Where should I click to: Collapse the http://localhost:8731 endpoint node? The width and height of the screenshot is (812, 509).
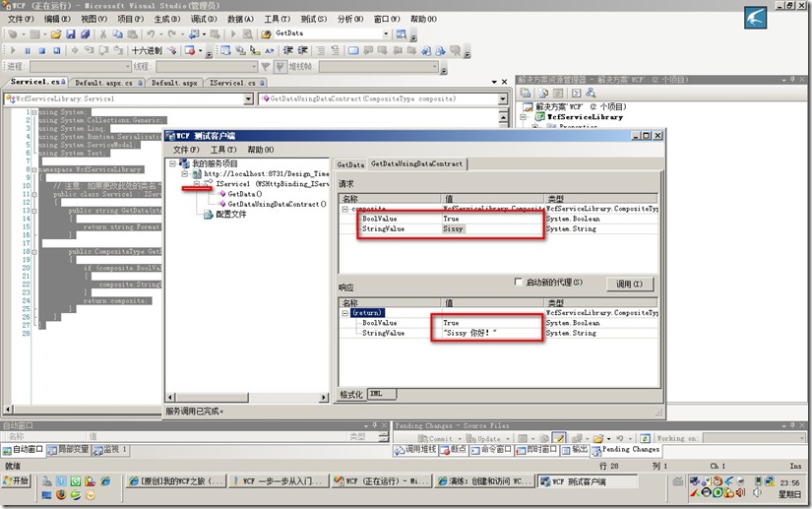point(185,174)
